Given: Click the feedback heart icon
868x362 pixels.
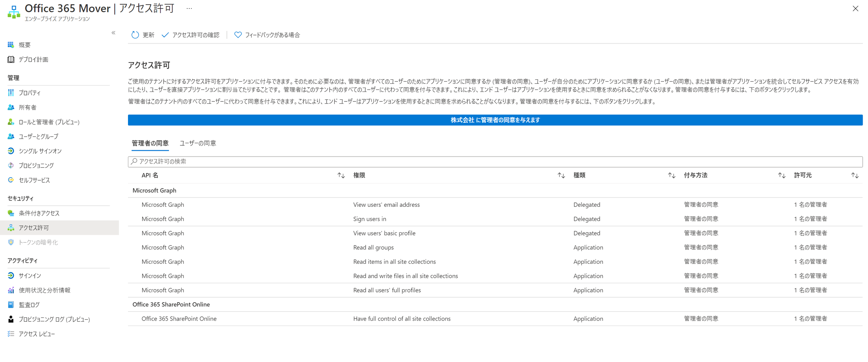Looking at the screenshot, I should point(238,35).
